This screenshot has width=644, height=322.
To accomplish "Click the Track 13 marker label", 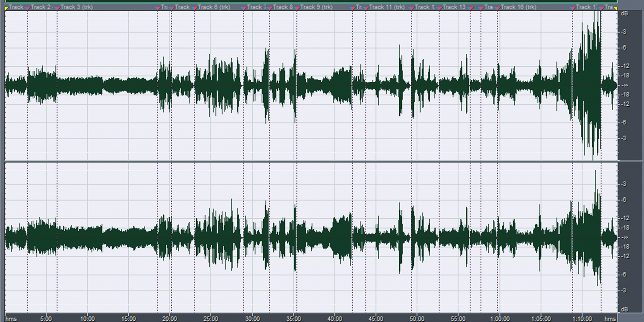I will 453,7.
